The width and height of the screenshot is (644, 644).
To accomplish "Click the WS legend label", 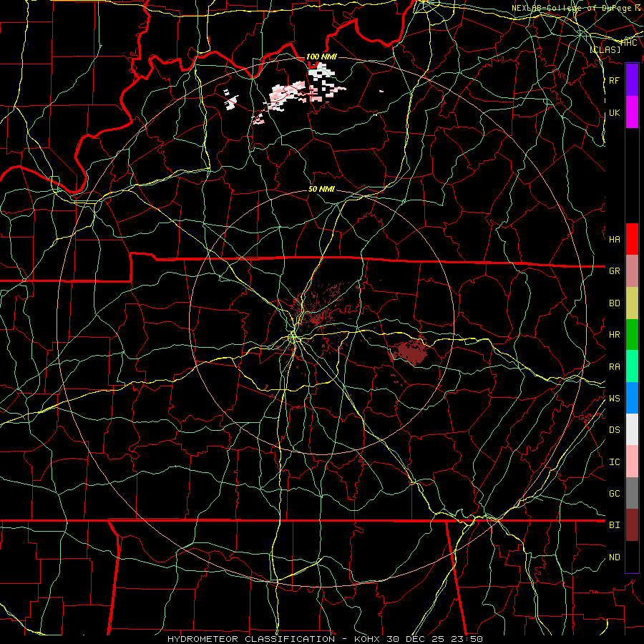I will tap(614, 398).
